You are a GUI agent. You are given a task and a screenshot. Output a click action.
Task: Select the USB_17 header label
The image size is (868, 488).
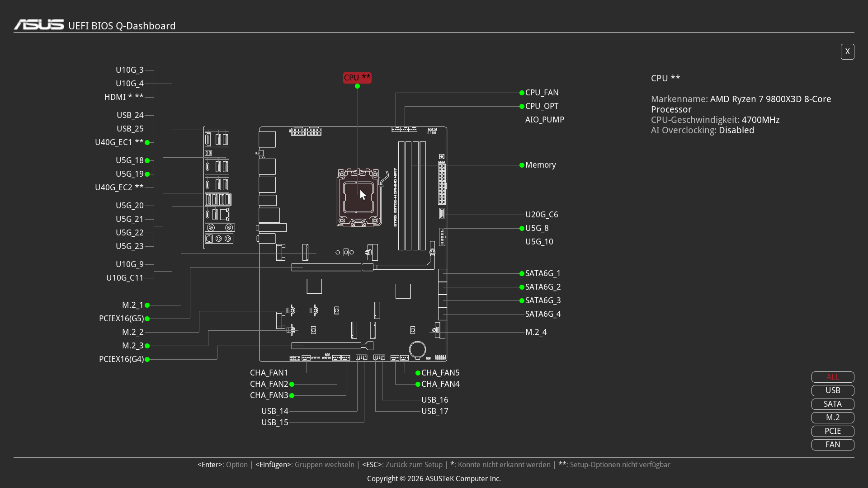[434, 411]
